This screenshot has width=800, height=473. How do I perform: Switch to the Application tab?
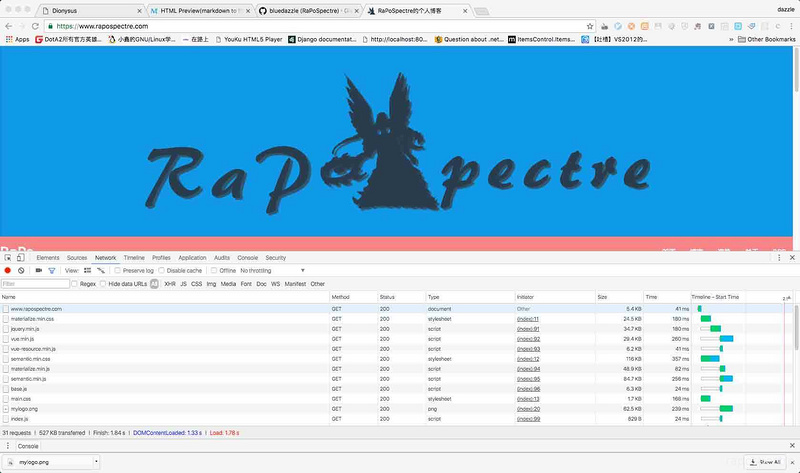(192, 258)
